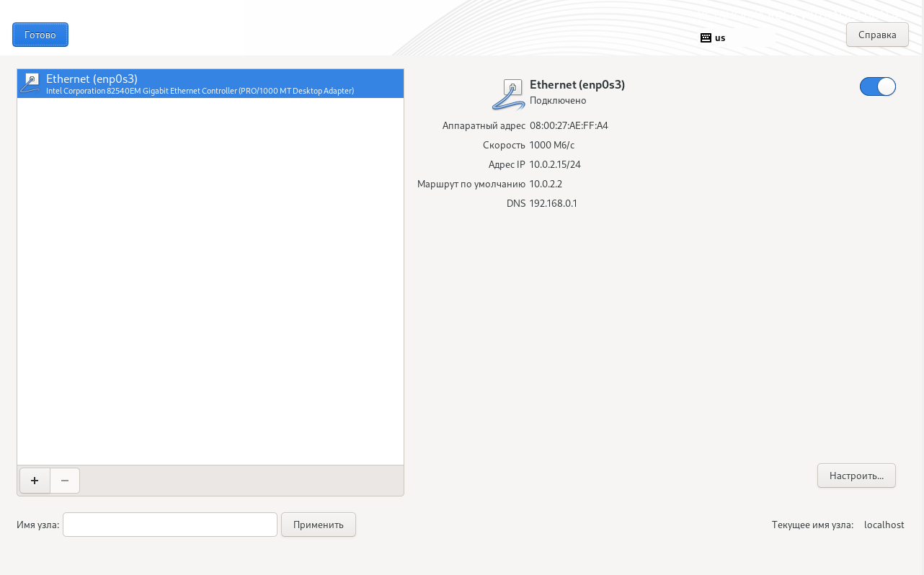
Task: Remove selected device with minus button
Action: tap(65, 481)
